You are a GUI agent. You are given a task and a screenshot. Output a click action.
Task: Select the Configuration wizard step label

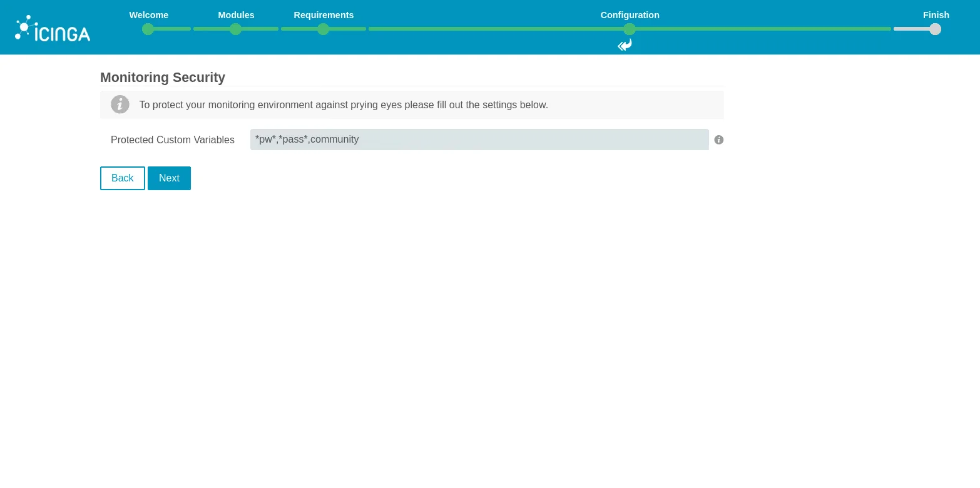[630, 15]
